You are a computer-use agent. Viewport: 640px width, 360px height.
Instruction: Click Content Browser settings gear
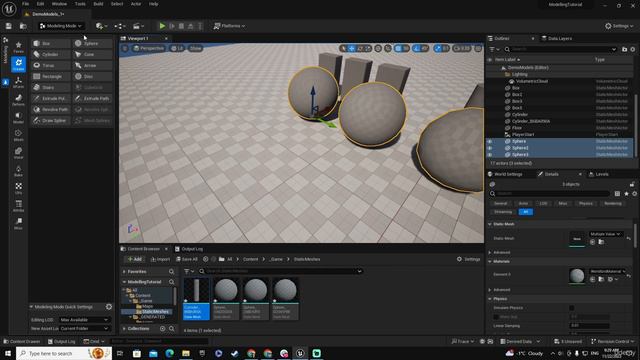(459, 259)
